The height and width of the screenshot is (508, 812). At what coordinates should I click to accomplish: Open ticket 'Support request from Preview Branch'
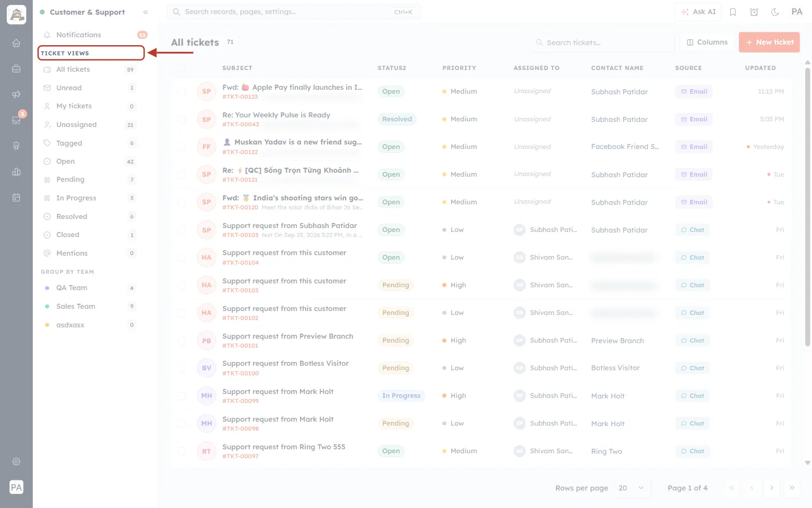(x=288, y=336)
